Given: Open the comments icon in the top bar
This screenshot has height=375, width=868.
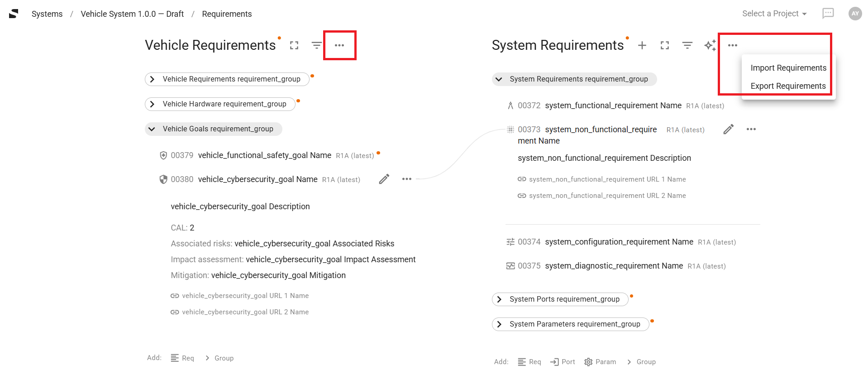Looking at the screenshot, I should 828,14.
